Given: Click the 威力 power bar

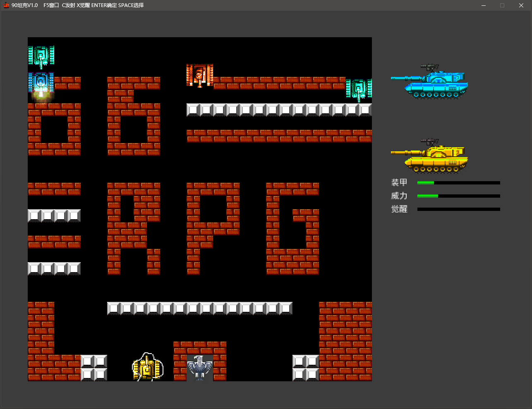Looking at the screenshot, I should point(459,196).
